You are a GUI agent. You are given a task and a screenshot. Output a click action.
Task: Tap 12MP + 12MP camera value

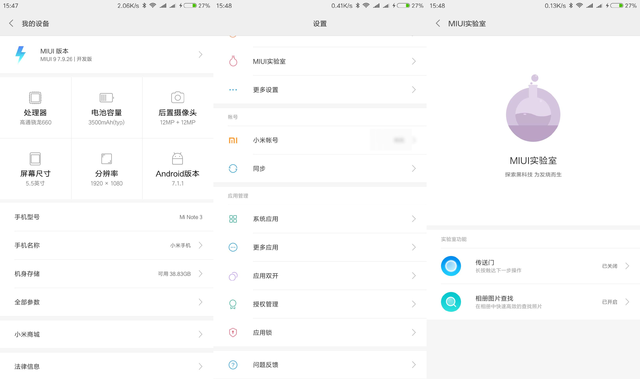(x=178, y=122)
